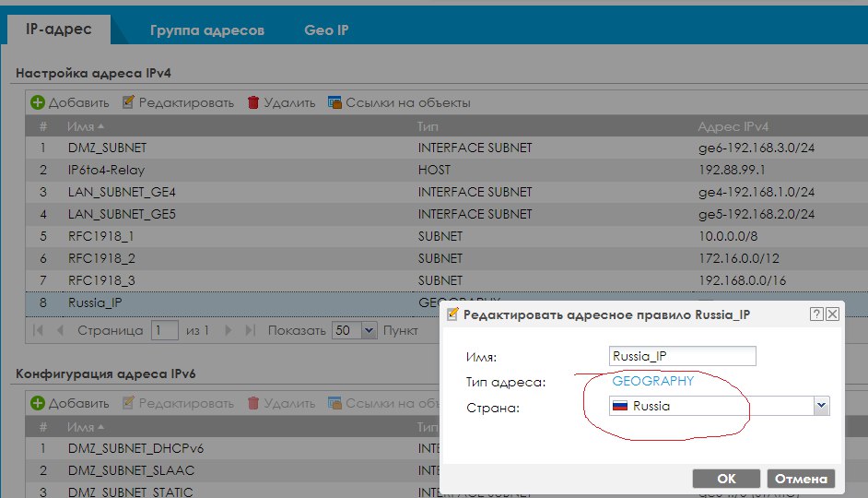
Task: Open the Группа адресов tab
Action: tap(207, 30)
